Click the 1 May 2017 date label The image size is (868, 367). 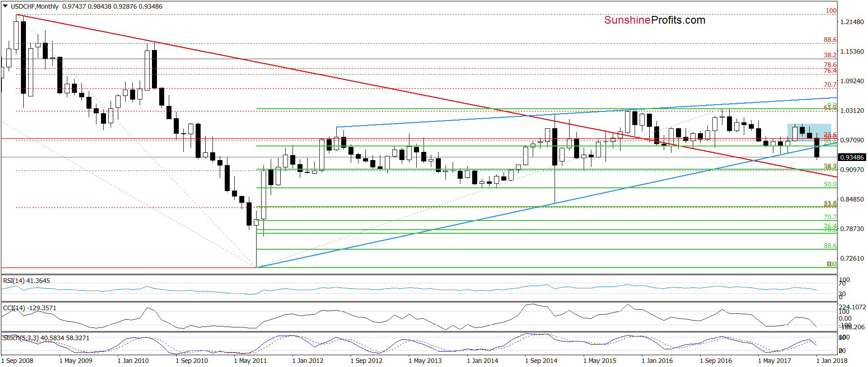coord(774,361)
